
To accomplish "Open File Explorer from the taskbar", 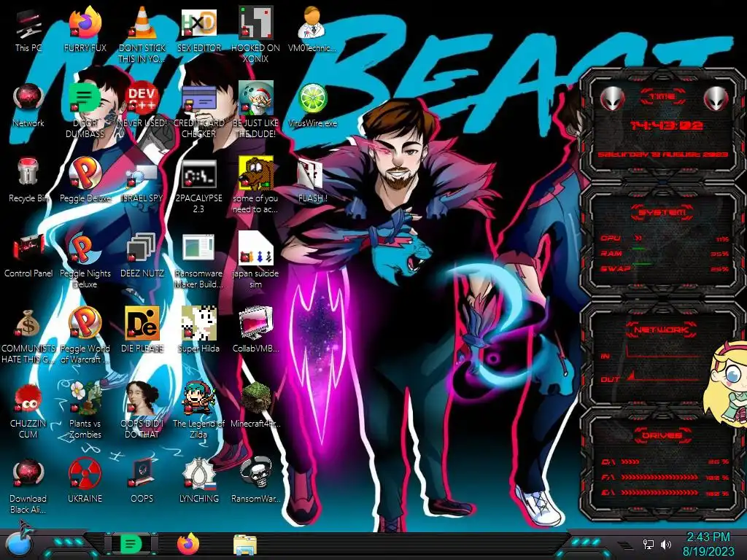I will 245,544.
